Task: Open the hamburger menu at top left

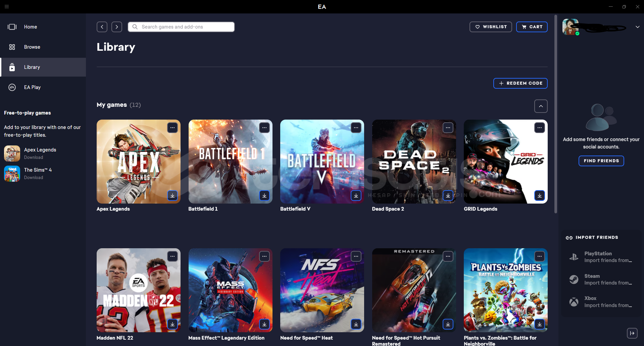Action: tap(7, 7)
